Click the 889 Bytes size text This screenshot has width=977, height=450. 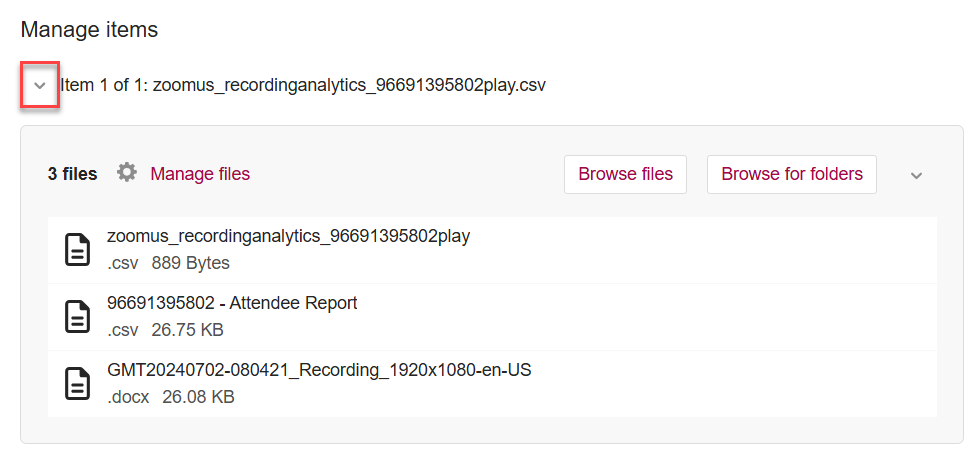click(190, 263)
